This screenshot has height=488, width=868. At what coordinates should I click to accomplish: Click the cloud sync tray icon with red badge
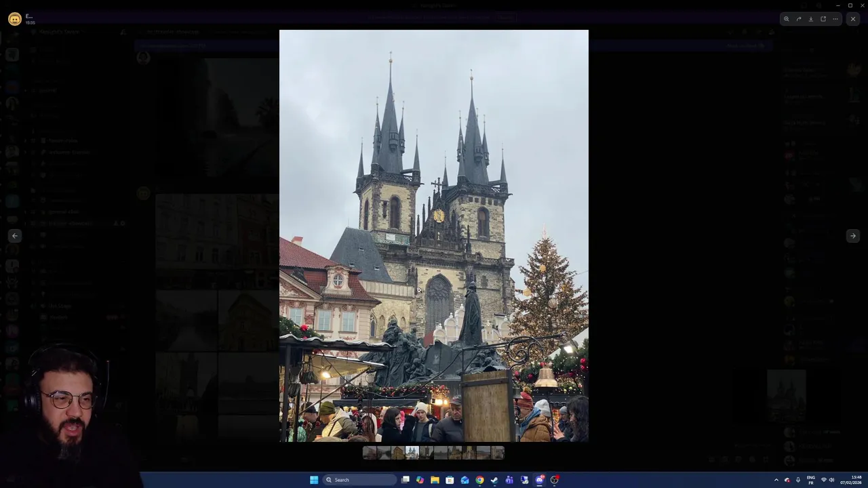(787, 480)
